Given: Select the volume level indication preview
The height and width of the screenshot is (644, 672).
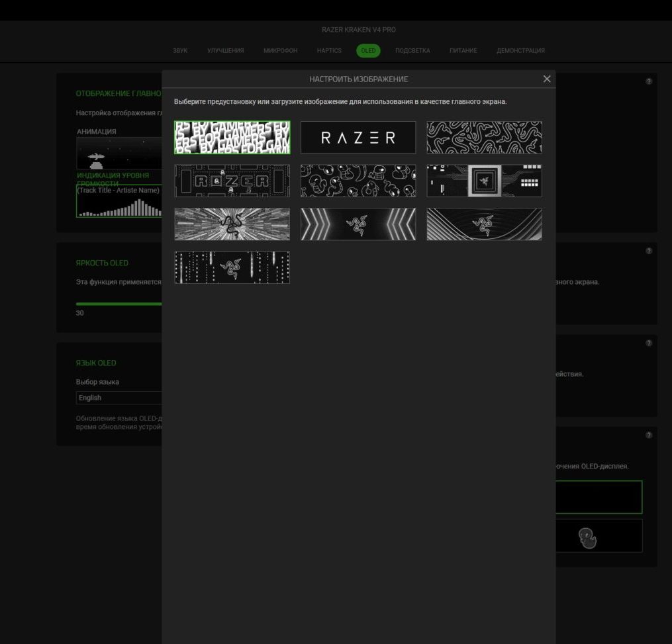Looking at the screenshot, I should [119, 201].
